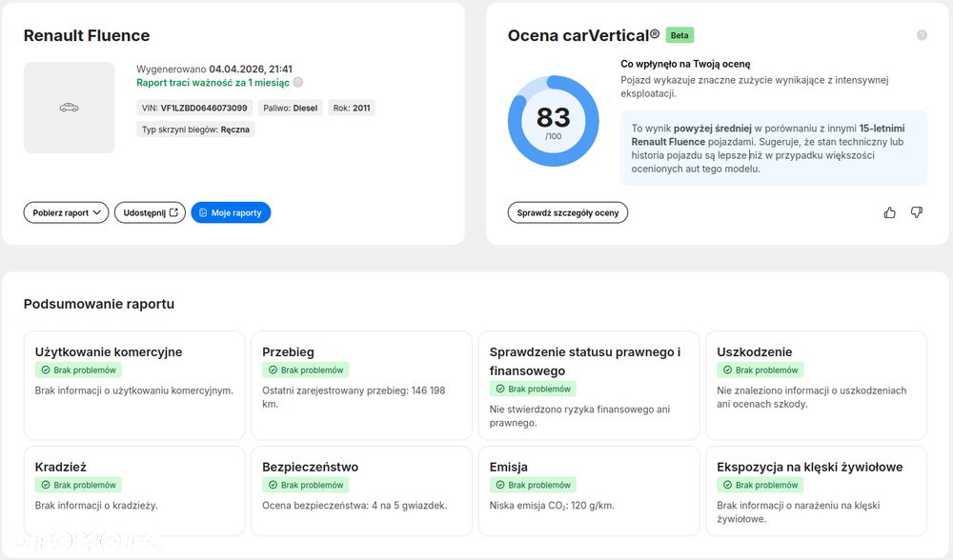Select the Uszkodzenie summary card

pyautogui.click(x=816, y=385)
